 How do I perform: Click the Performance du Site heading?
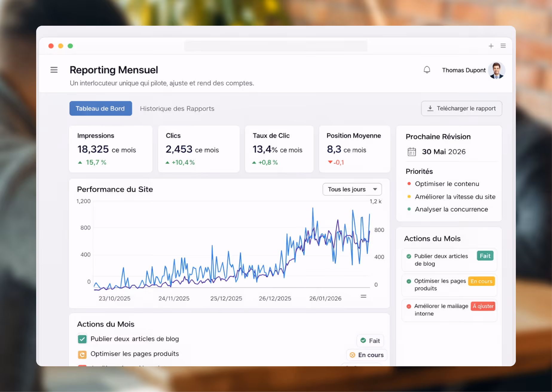pyautogui.click(x=115, y=189)
